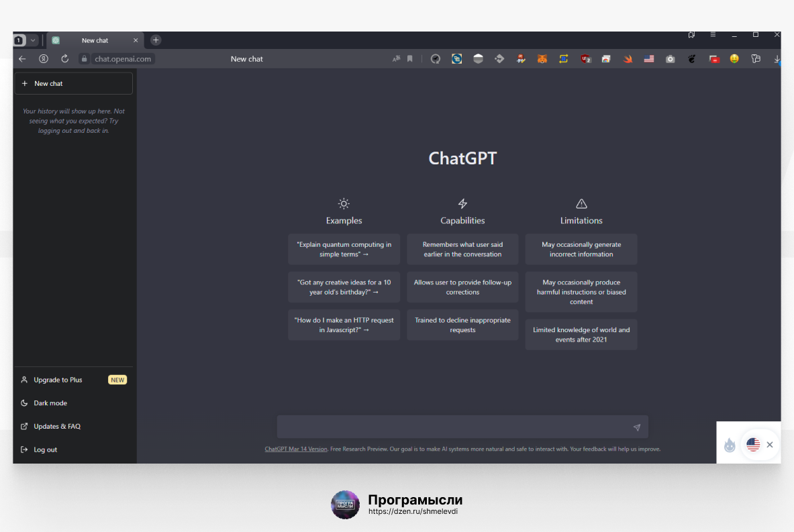The image size is (794, 532).
Task: Open the camera screenshot extension
Action: 670,59
